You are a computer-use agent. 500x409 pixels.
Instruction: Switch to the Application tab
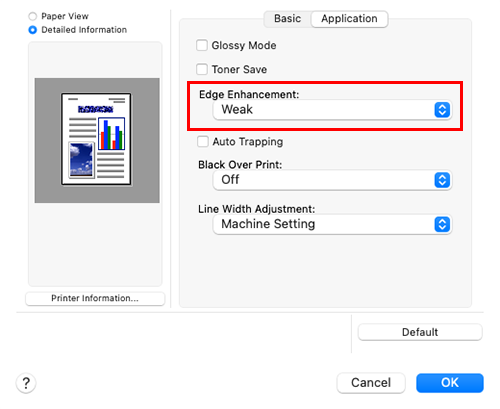click(349, 19)
